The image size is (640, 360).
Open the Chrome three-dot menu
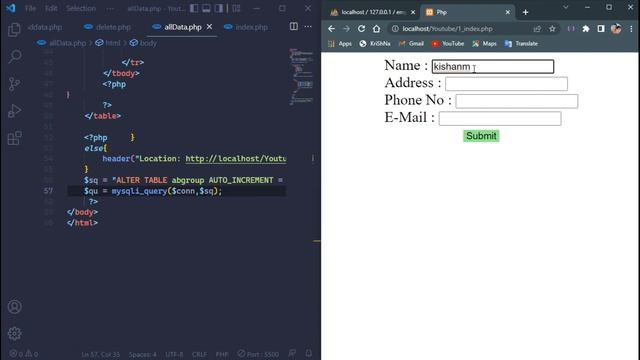[x=631, y=29]
